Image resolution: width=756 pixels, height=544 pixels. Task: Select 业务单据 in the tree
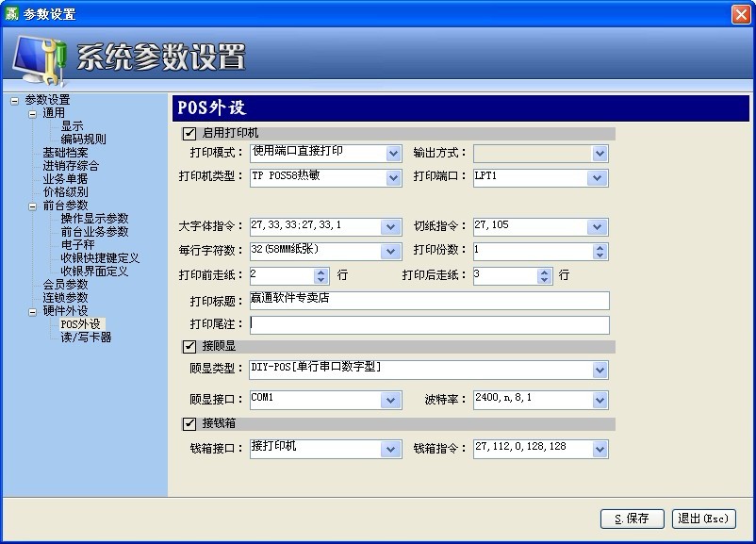65,179
